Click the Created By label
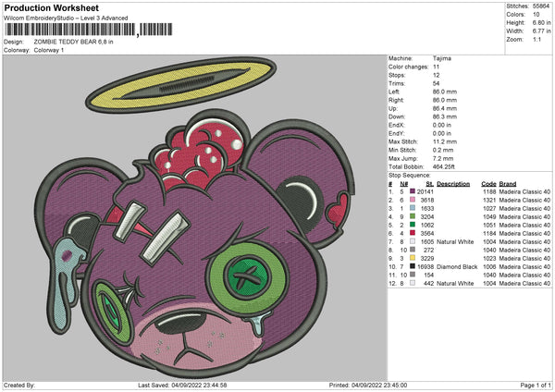 pyautogui.click(x=19, y=385)
